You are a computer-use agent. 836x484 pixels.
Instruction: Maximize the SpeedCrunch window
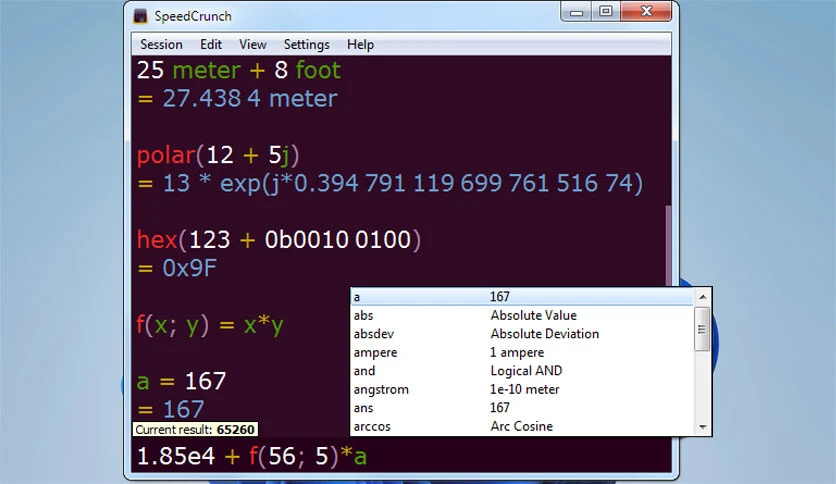[606, 11]
